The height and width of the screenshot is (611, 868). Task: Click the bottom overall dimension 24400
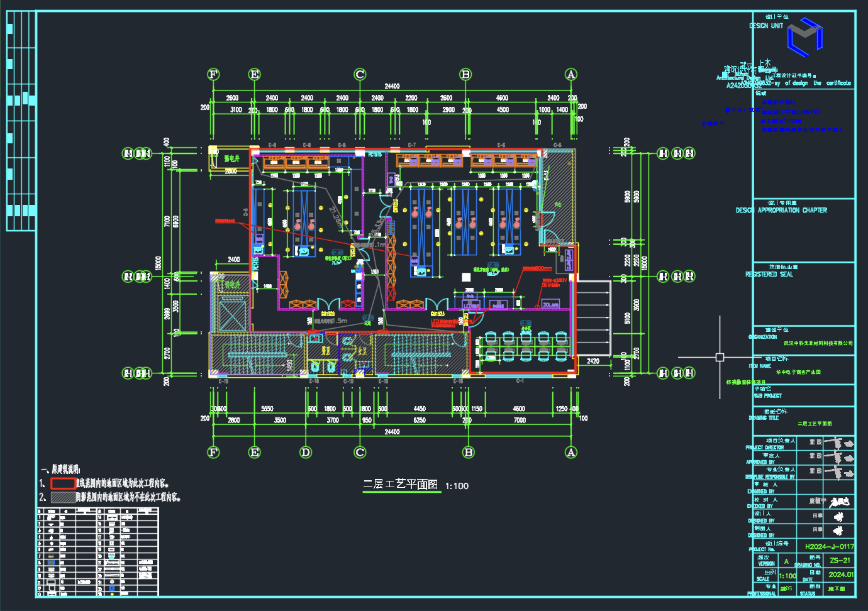click(392, 432)
